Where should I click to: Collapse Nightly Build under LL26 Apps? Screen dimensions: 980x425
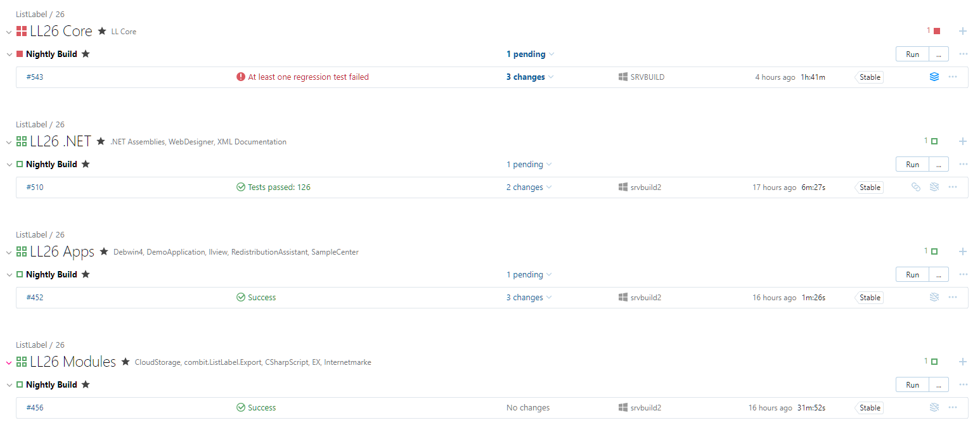tap(10, 275)
